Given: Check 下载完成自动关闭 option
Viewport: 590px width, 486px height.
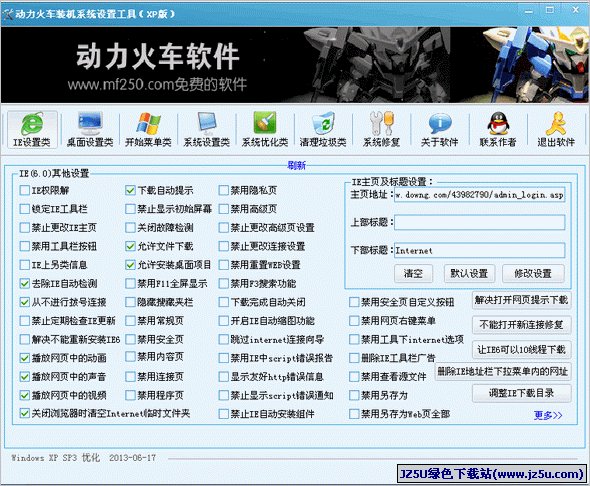Looking at the screenshot, I should [224, 302].
